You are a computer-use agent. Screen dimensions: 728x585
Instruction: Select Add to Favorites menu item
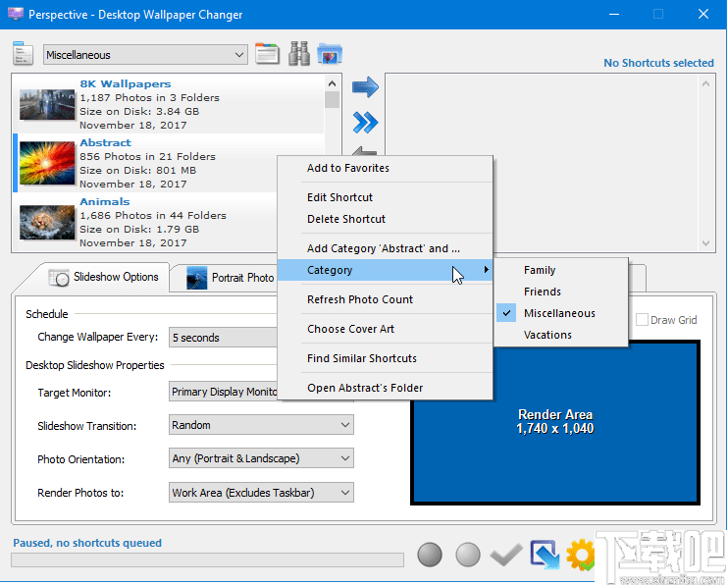tap(348, 168)
